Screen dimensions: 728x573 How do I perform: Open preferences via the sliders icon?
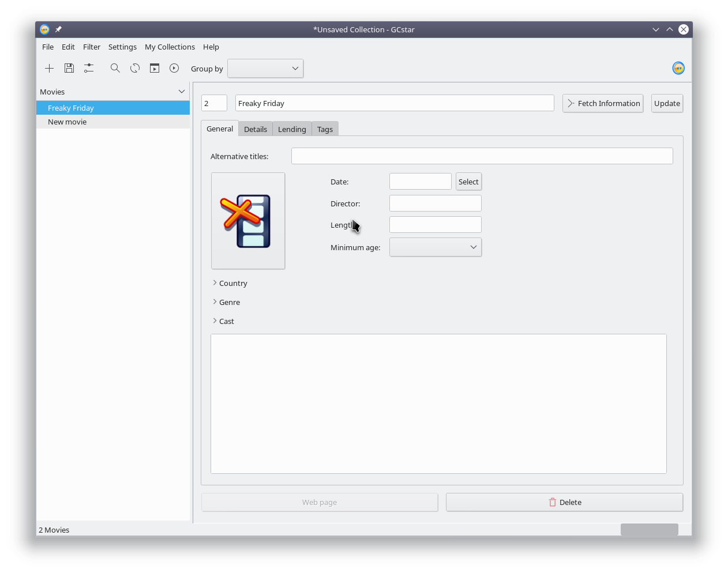coord(89,69)
